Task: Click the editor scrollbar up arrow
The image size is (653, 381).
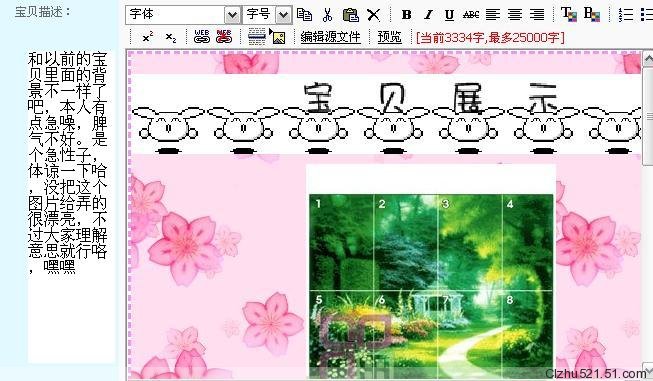Action: click(648, 59)
